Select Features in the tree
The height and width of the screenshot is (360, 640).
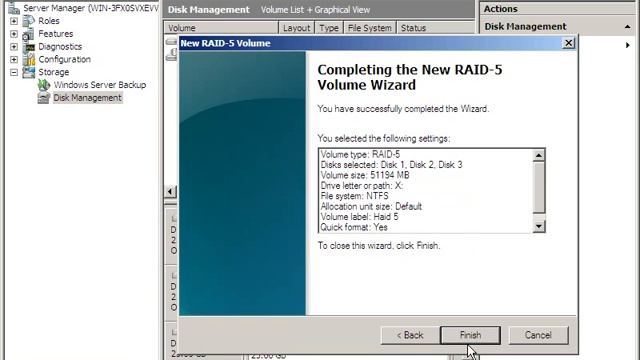pyautogui.click(x=56, y=34)
